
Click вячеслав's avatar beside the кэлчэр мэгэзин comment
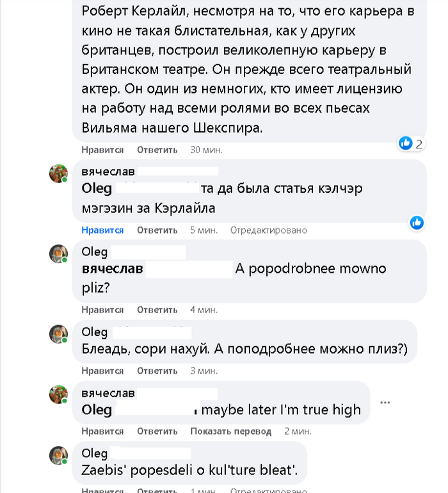59,174
